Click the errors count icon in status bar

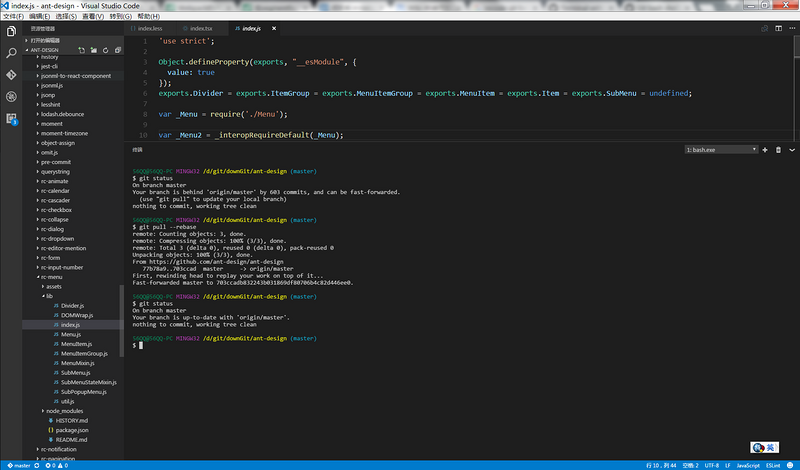(x=50, y=465)
